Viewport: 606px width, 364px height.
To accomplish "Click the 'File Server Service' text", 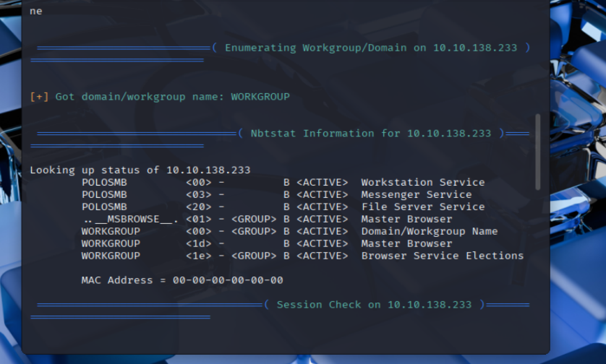I will point(423,207).
